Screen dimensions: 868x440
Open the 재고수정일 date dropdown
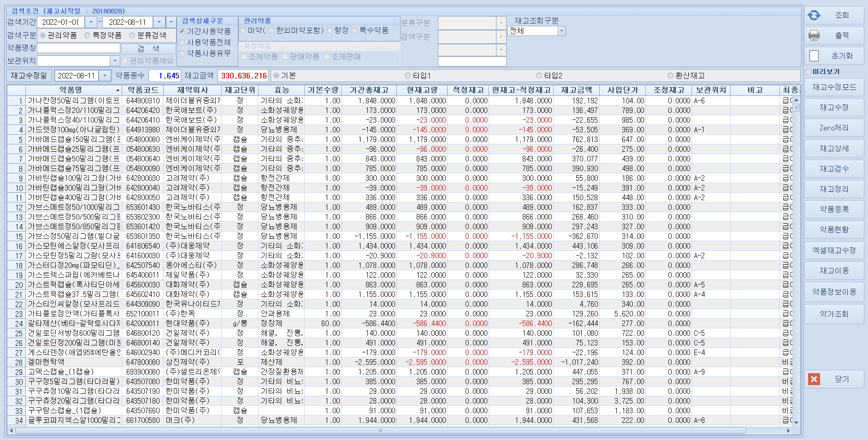tap(105, 76)
